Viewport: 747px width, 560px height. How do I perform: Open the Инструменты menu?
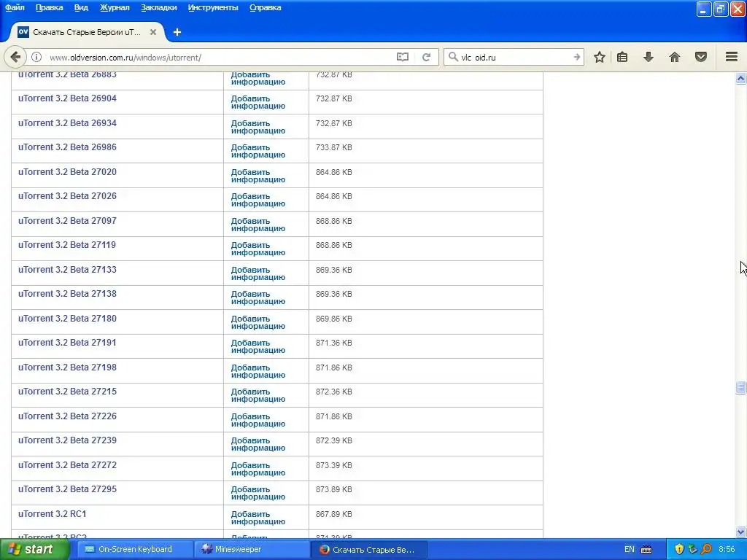(213, 7)
